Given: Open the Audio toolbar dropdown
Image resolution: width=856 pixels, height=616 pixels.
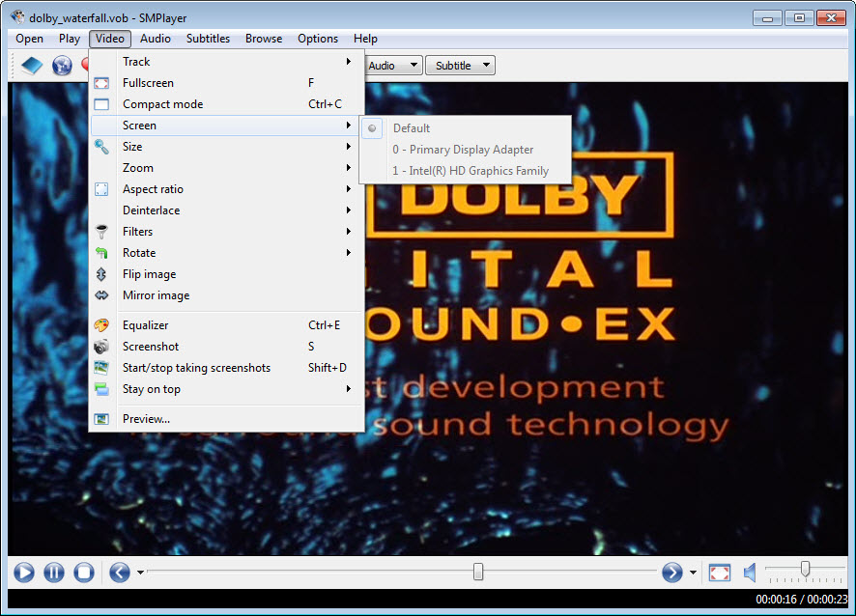Looking at the screenshot, I should (x=393, y=66).
